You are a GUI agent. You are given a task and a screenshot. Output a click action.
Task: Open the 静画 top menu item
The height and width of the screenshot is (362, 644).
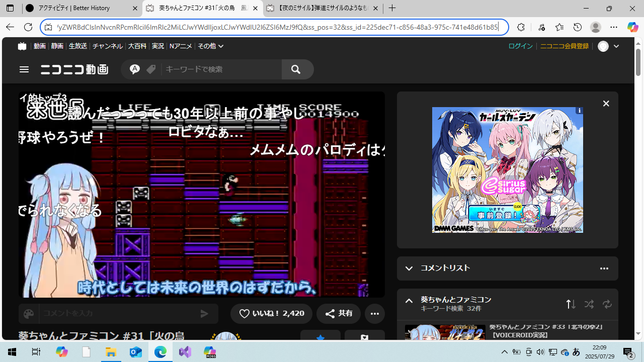tap(57, 46)
